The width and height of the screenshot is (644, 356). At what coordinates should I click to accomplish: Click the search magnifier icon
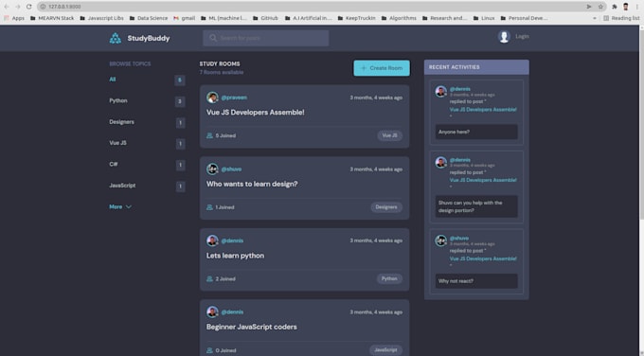pos(213,38)
